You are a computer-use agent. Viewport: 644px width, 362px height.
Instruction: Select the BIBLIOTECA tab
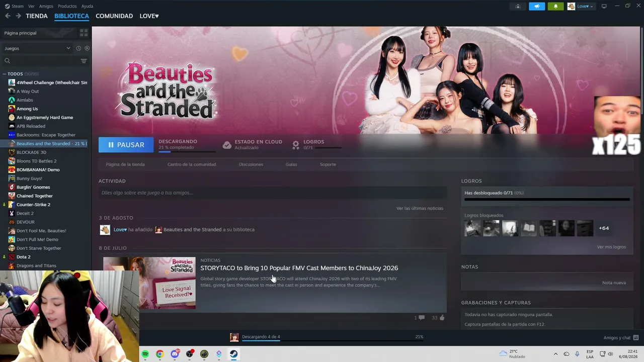[71, 16]
